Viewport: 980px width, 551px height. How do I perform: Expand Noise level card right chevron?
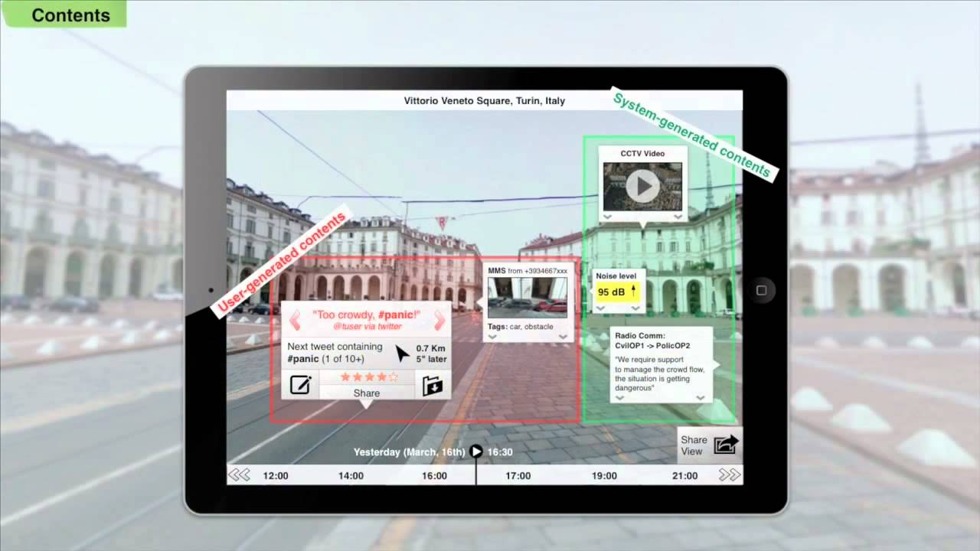pos(635,308)
